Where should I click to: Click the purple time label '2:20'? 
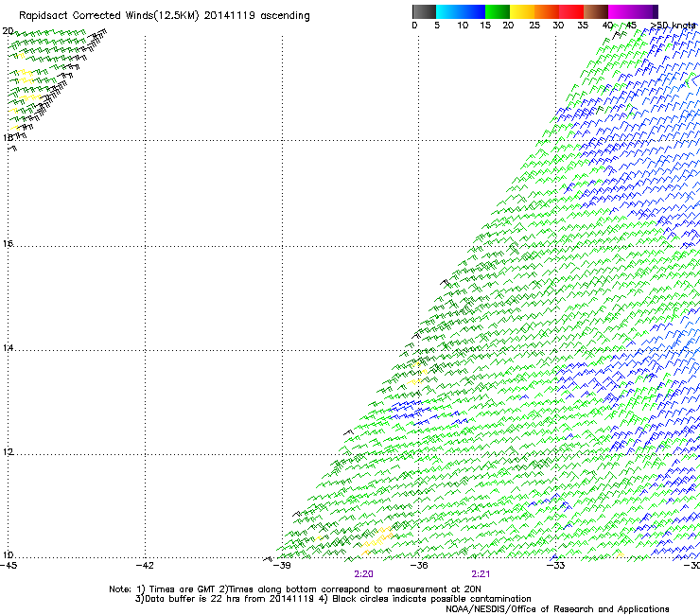click(x=363, y=574)
